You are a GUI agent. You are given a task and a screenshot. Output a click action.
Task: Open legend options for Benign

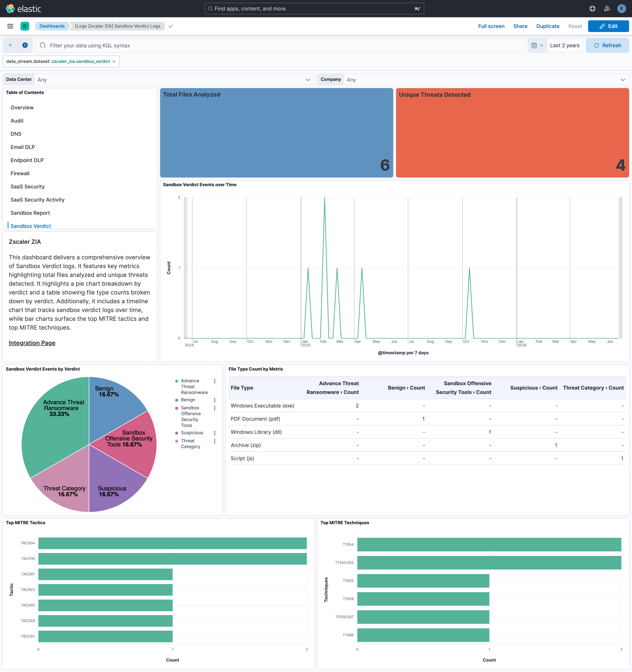pos(215,400)
